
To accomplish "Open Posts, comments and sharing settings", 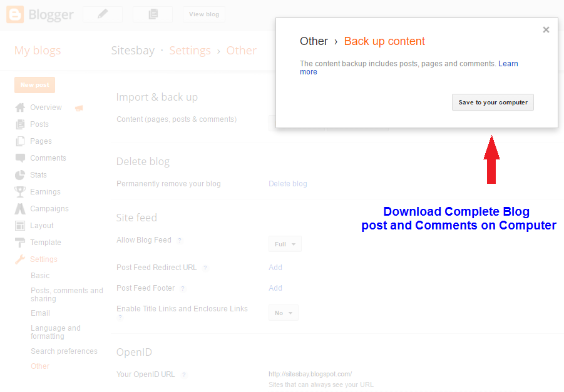I will click(x=67, y=294).
